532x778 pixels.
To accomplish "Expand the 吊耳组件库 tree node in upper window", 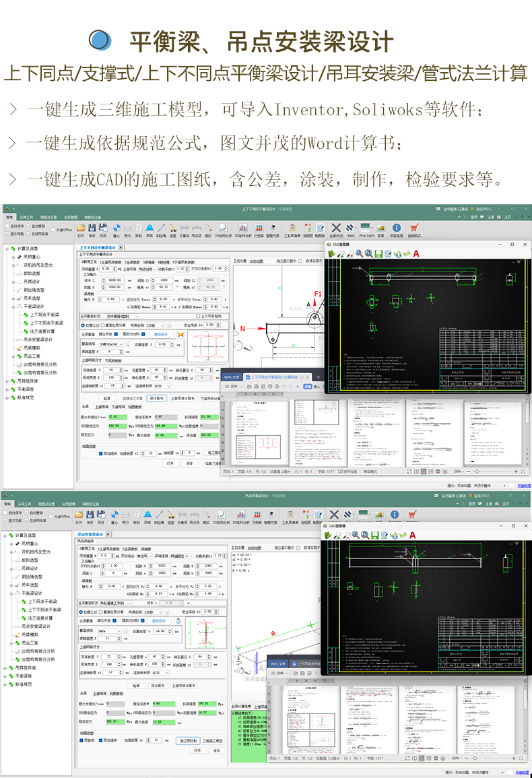I will click(x=7, y=381).
